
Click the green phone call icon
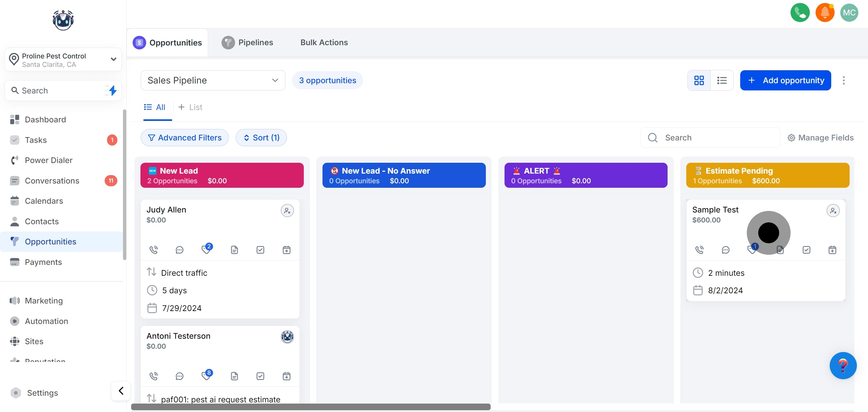click(800, 13)
